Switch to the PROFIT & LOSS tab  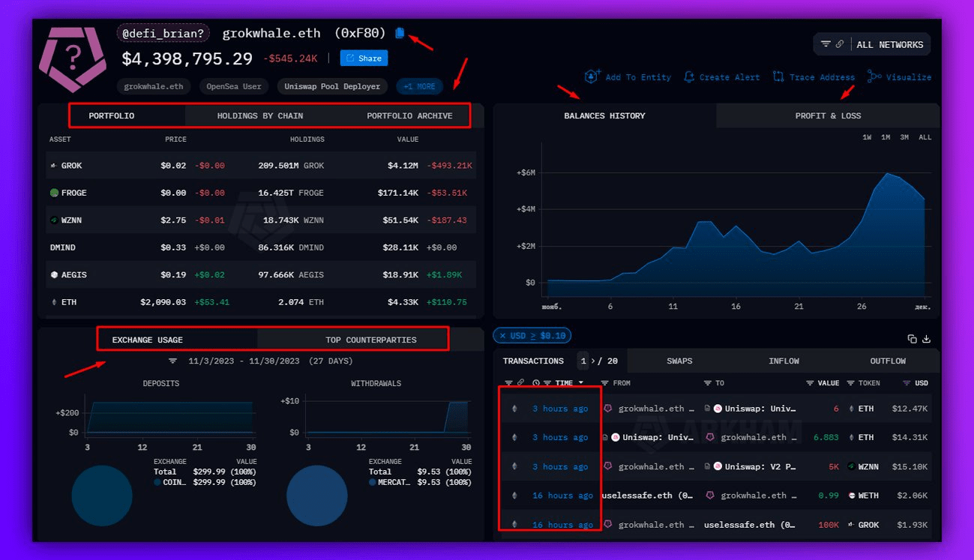(x=828, y=115)
